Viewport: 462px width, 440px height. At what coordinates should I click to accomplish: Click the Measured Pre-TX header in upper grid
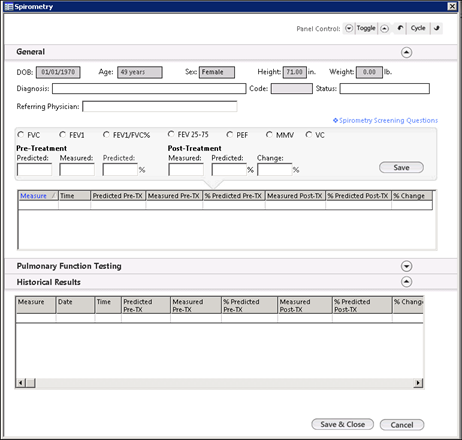coord(174,196)
